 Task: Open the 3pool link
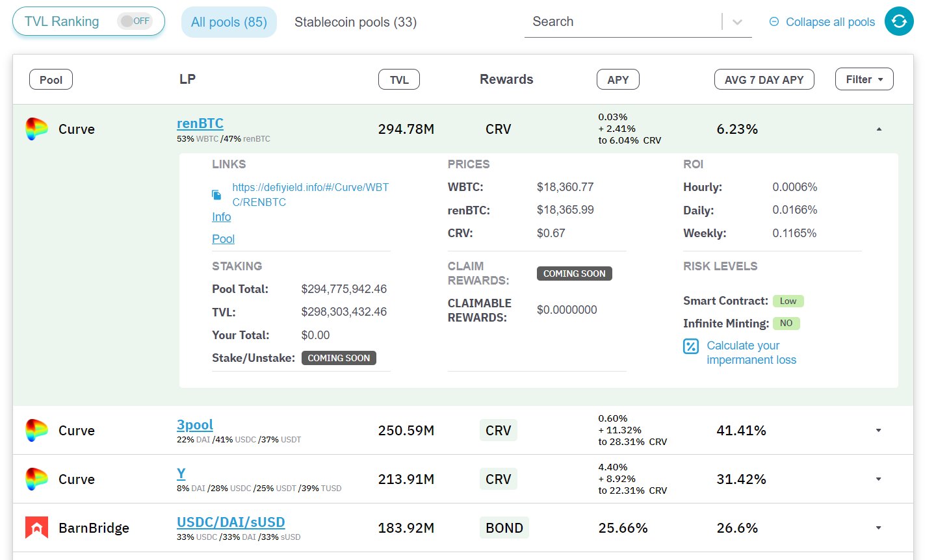coord(195,425)
